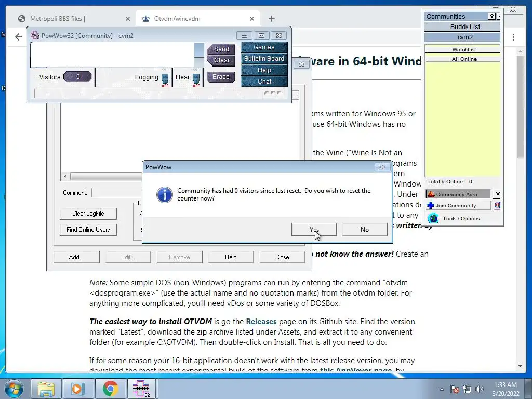Click 'Total # Online: 0' text
532x399 pixels.
(449, 181)
